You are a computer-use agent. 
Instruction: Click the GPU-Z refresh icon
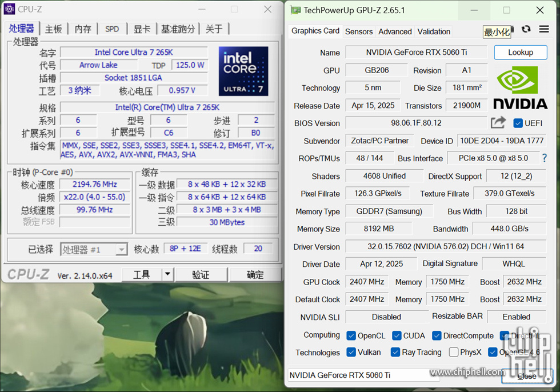(x=526, y=29)
